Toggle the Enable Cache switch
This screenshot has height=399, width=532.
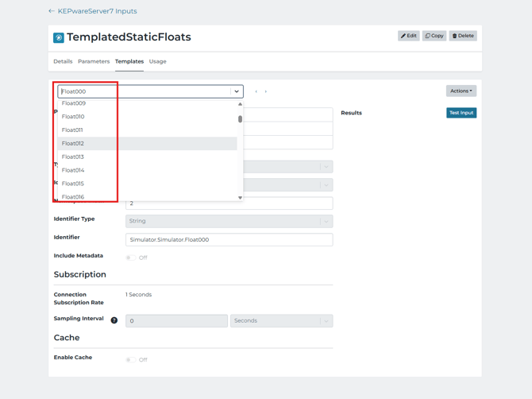(131, 359)
